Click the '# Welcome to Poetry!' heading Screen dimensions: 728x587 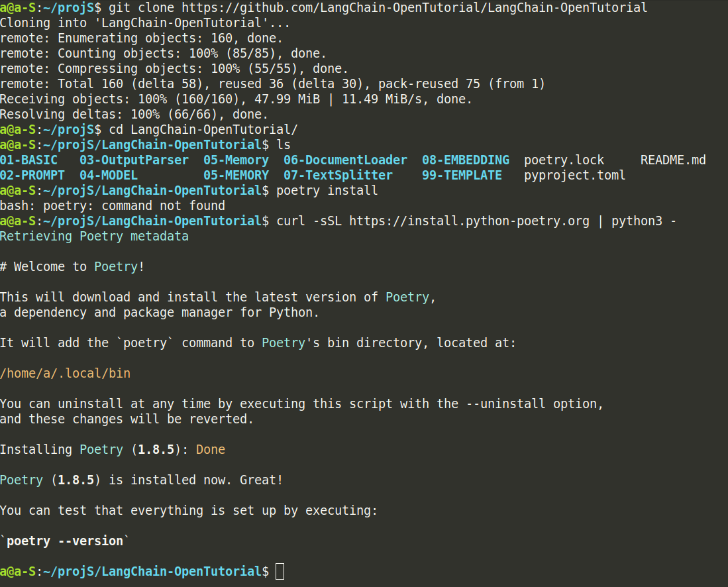(x=72, y=266)
